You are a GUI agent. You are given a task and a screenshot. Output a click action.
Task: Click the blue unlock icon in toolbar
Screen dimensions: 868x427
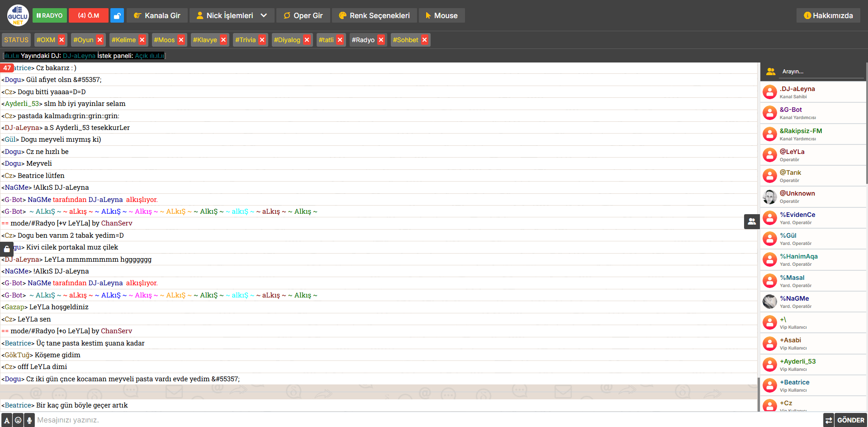pos(117,15)
